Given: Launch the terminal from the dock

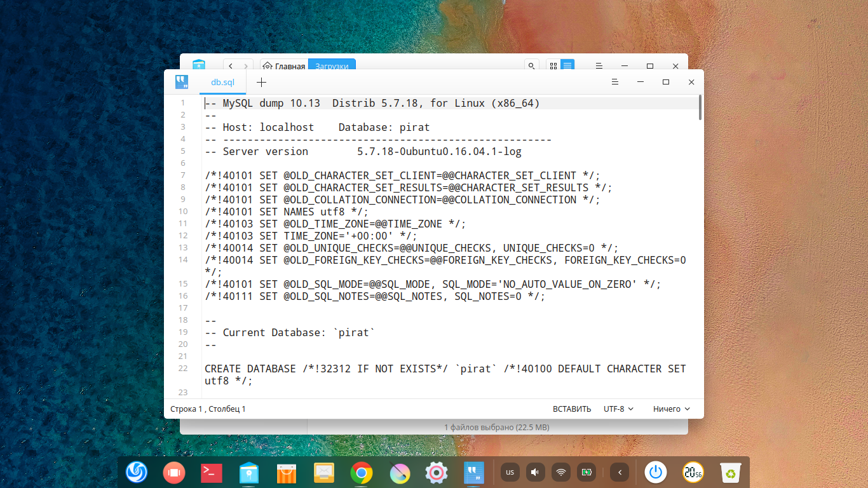Looking at the screenshot, I should 211,472.
